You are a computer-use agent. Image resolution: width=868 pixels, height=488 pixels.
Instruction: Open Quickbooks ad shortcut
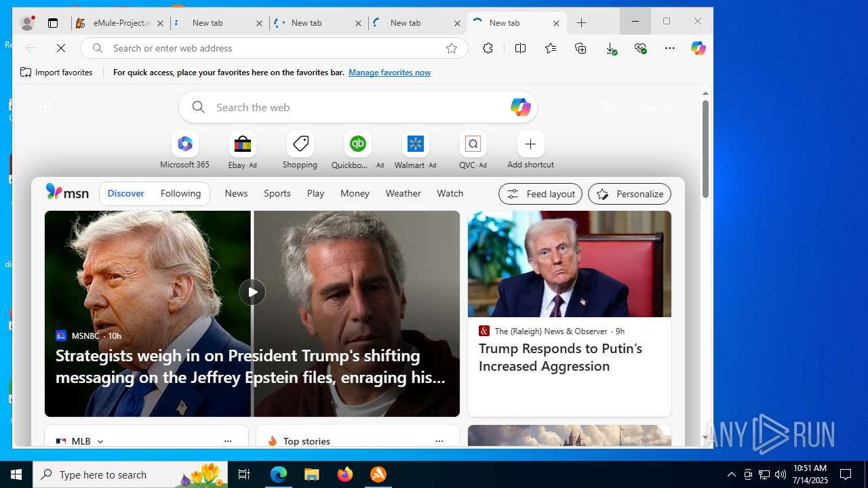click(x=357, y=150)
